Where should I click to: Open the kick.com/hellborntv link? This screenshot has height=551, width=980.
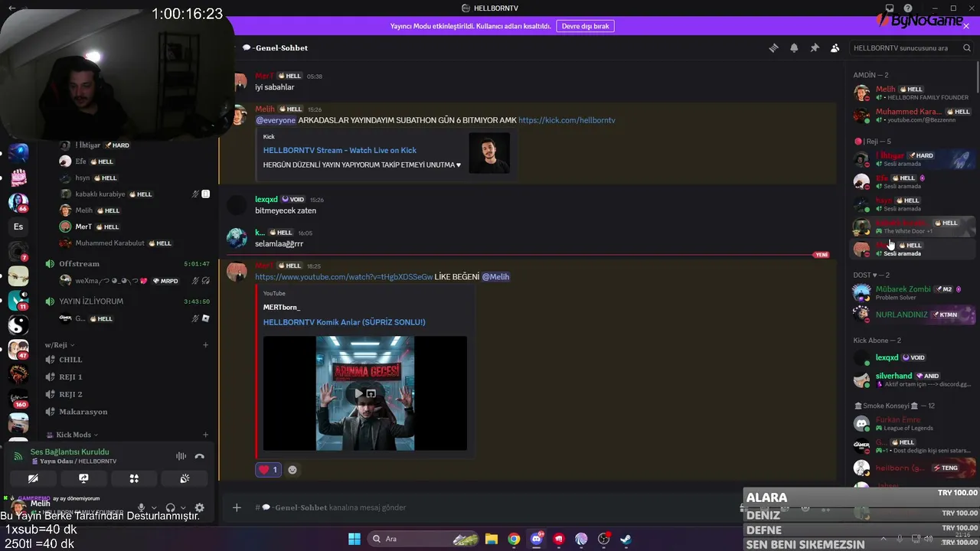tap(567, 120)
